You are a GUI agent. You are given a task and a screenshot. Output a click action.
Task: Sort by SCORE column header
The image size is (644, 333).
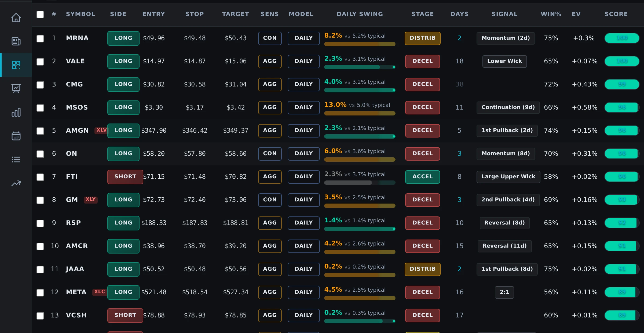click(x=616, y=14)
